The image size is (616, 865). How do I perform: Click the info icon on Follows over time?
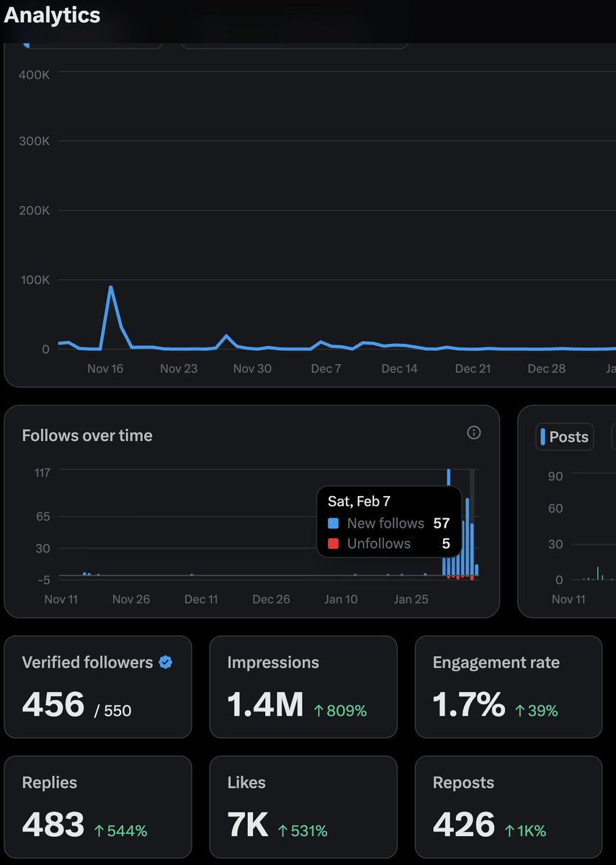tap(473, 432)
